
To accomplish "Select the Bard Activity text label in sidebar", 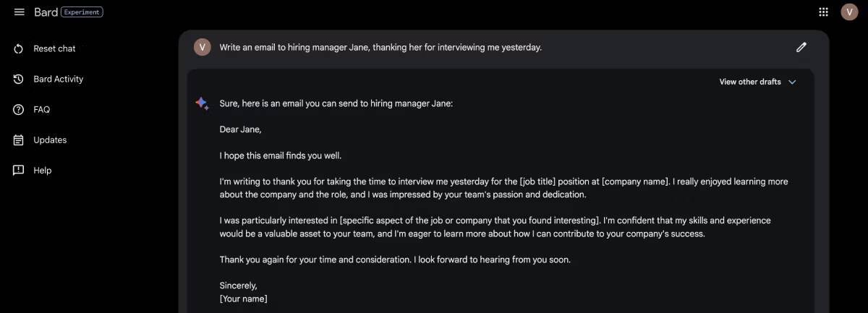I will (x=59, y=80).
